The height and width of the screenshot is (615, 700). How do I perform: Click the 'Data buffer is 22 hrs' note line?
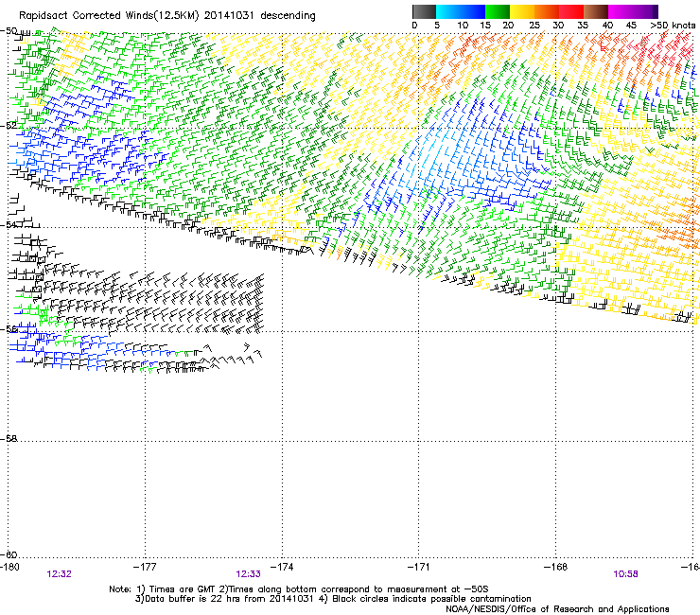[333, 599]
